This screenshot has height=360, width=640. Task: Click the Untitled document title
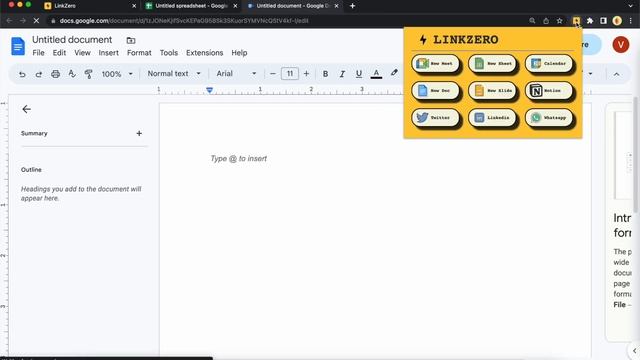tap(72, 40)
